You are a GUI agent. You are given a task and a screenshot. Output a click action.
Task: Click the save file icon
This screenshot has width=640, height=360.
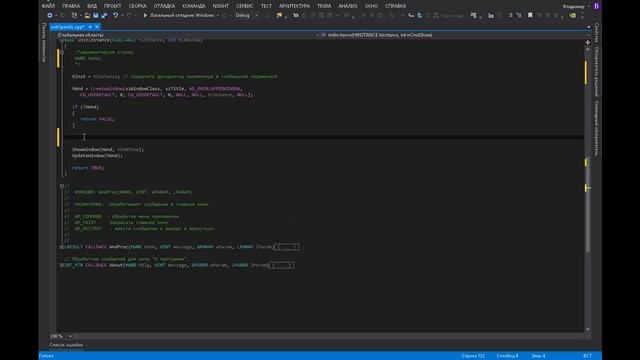(x=96, y=16)
